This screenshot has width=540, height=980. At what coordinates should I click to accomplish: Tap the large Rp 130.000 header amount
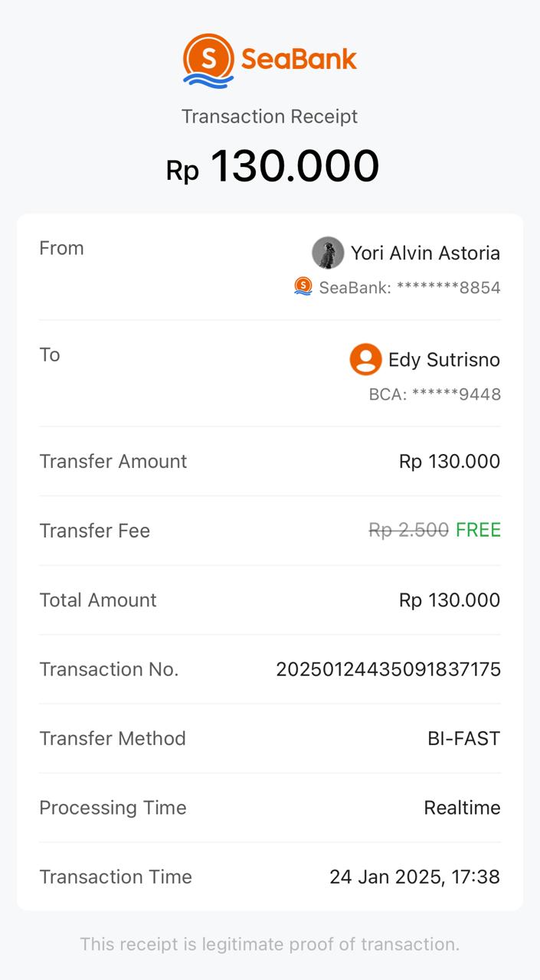coord(273,166)
